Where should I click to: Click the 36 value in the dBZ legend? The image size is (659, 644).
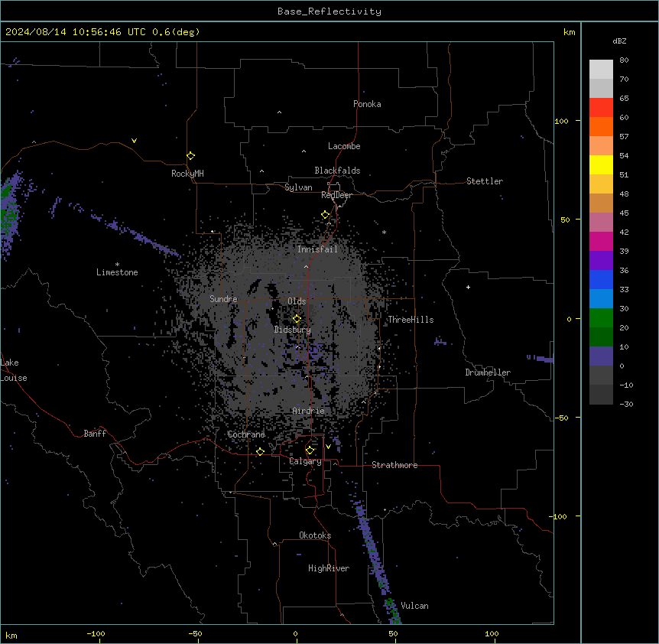click(624, 270)
